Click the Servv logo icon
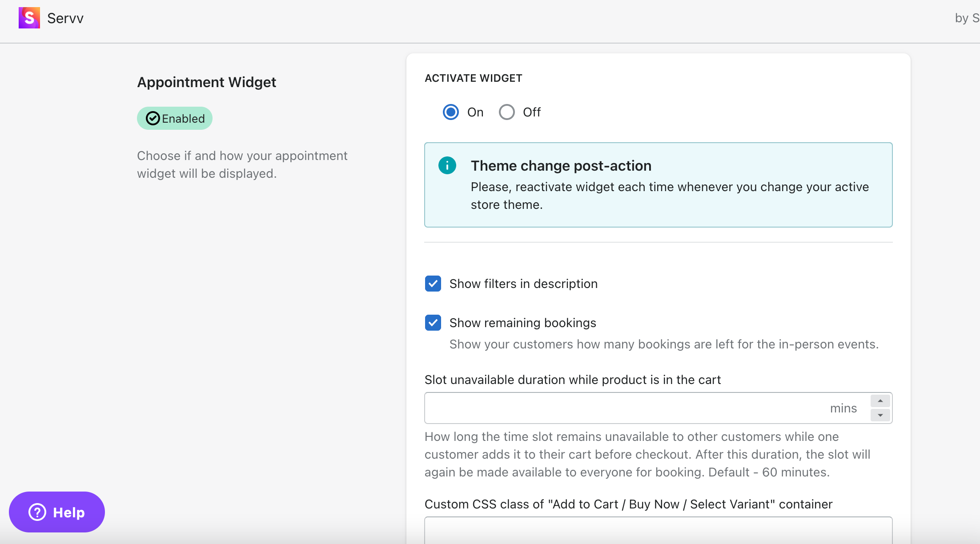980x544 pixels. coord(29,18)
